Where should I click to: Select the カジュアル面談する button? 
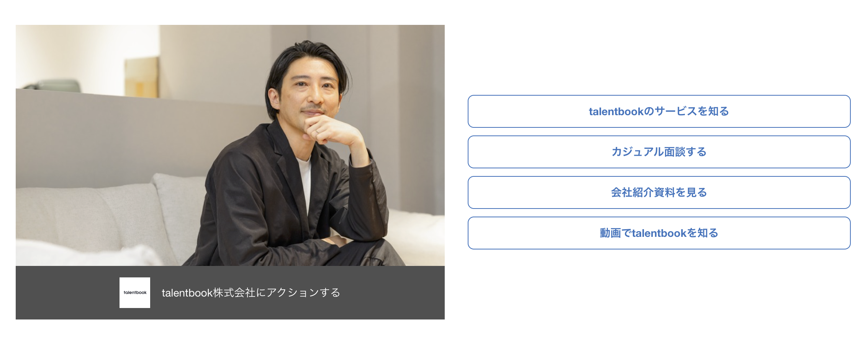(659, 152)
